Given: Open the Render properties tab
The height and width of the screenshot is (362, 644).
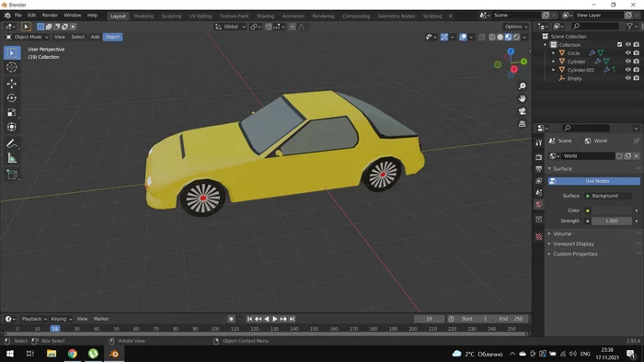Looking at the screenshot, I should pos(539,157).
